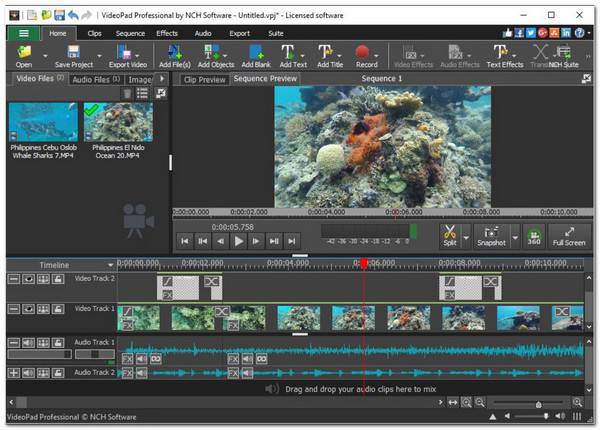Open Full Screen preview
This screenshot has height=430, width=600.
pos(569,236)
